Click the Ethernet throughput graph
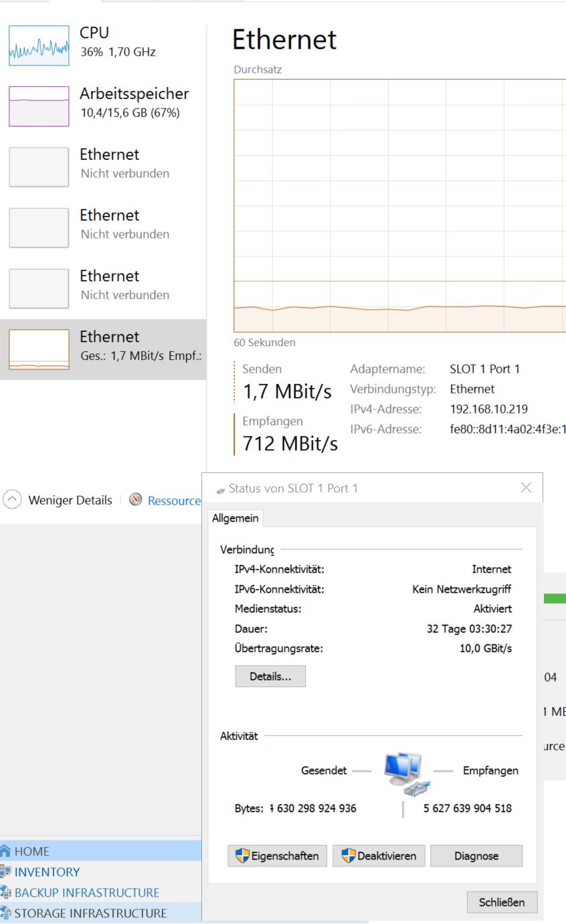This screenshot has height=924, width=566. (399, 205)
